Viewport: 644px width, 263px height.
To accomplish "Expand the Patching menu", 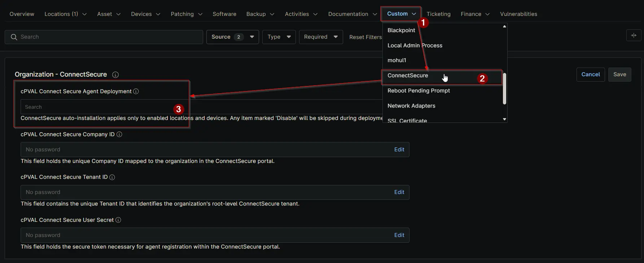I will pos(186,14).
